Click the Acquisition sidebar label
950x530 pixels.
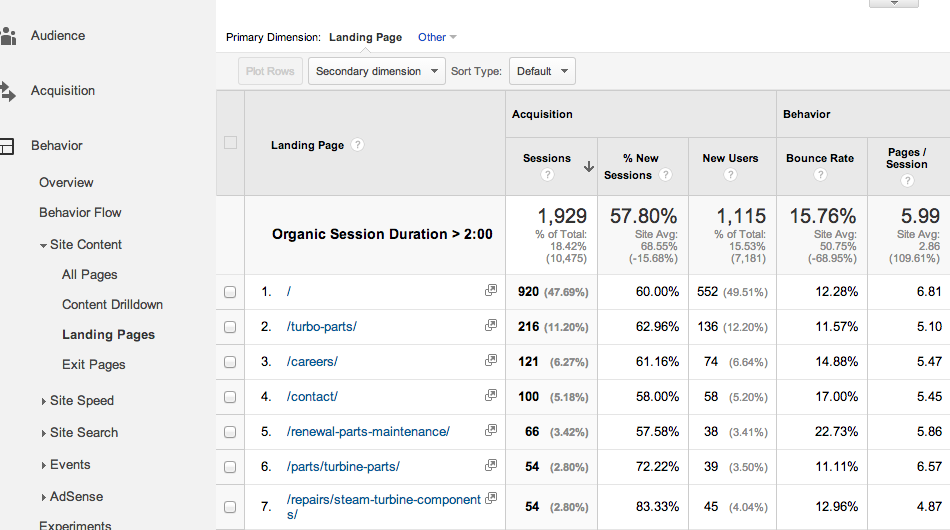[63, 91]
